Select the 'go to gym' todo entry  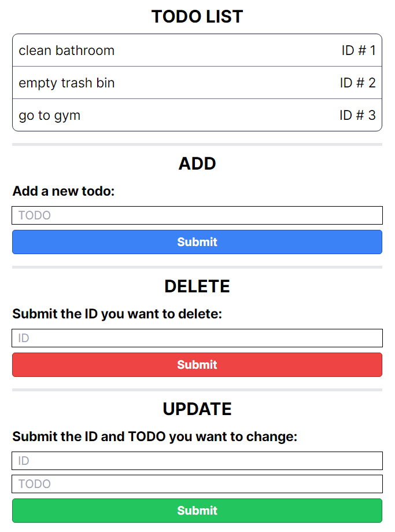(49, 115)
